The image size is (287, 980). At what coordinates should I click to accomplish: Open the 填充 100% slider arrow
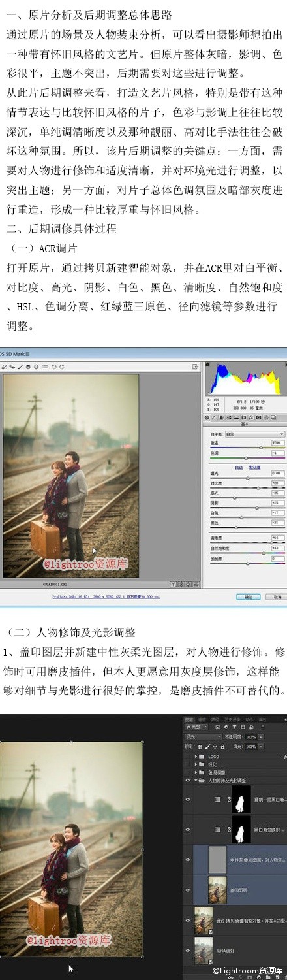[262, 747]
